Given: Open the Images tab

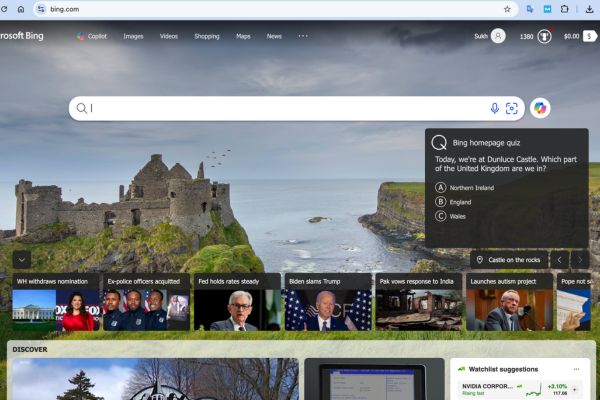Looking at the screenshot, I should click(x=133, y=36).
